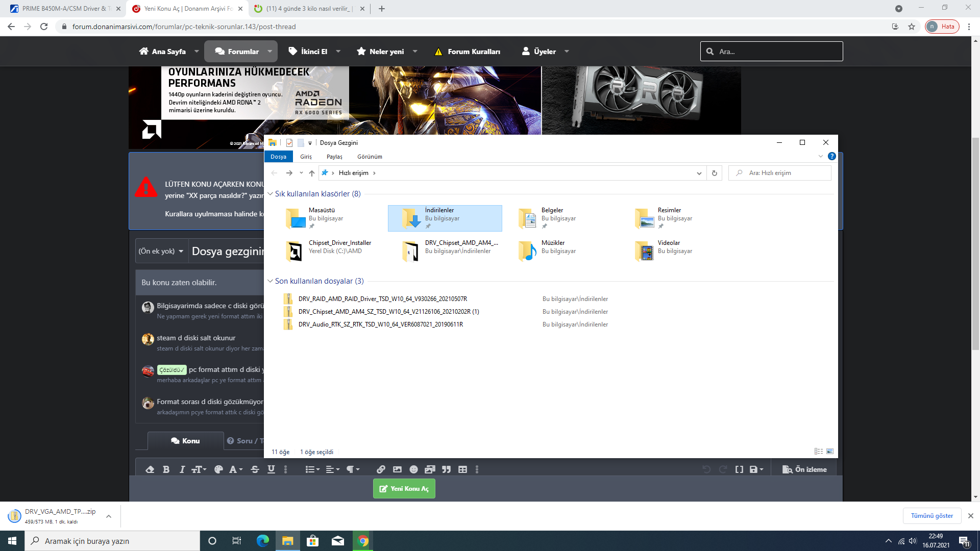Toggle strikethrough formatting in editor

tap(255, 469)
